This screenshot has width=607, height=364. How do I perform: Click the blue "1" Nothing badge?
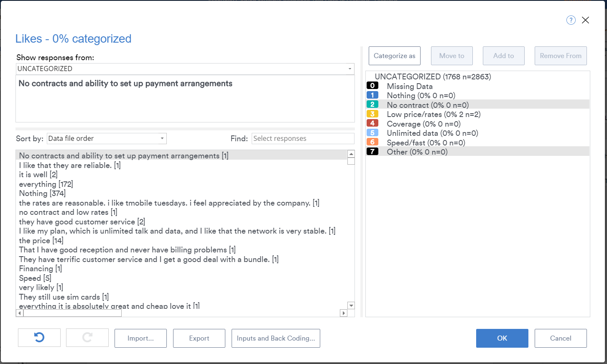point(372,95)
